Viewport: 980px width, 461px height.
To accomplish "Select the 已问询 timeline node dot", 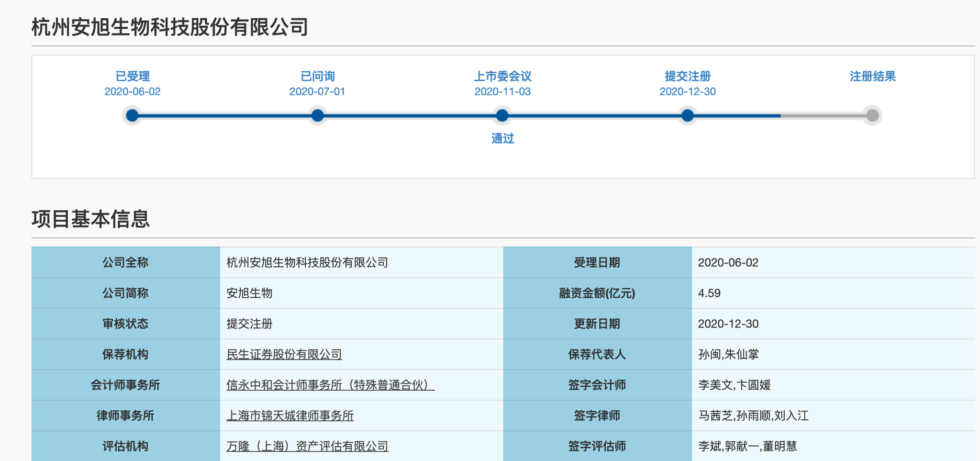I will click(317, 115).
